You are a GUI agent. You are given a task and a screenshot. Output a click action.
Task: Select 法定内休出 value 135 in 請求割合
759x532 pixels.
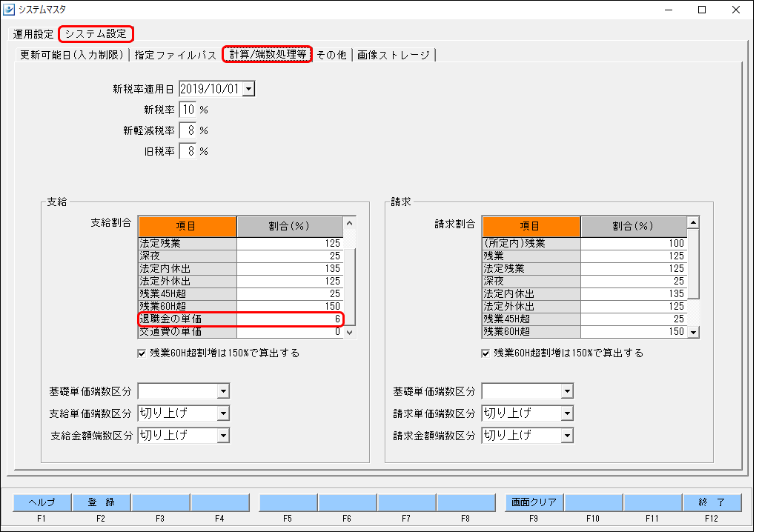(x=634, y=294)
